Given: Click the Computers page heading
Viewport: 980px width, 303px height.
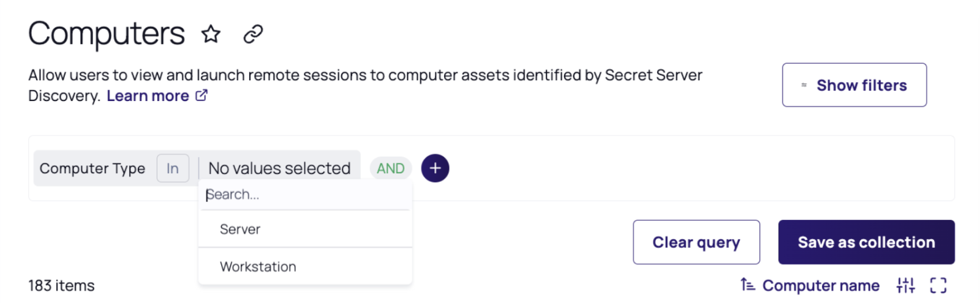Looking at the screenshot, I should point(107,34).
